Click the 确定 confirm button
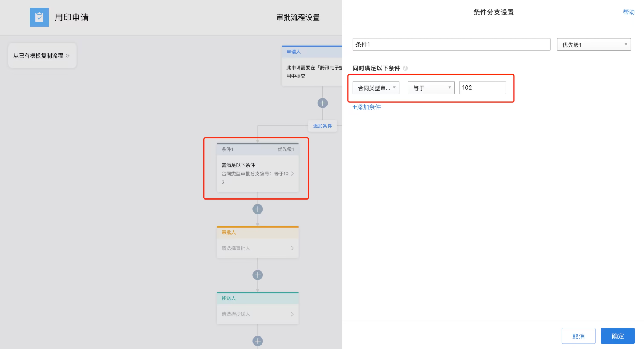Viewport: 644px width, 349px height. coord(618,336)
